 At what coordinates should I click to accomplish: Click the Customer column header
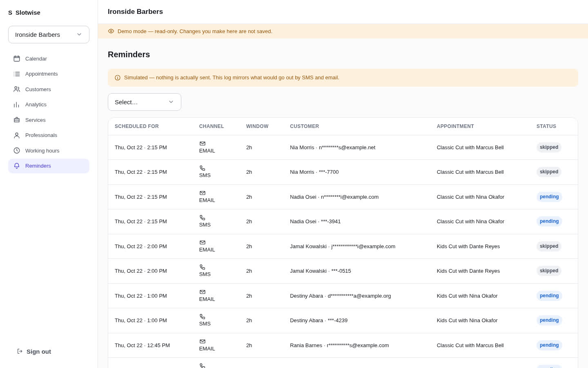coord(305,126)
